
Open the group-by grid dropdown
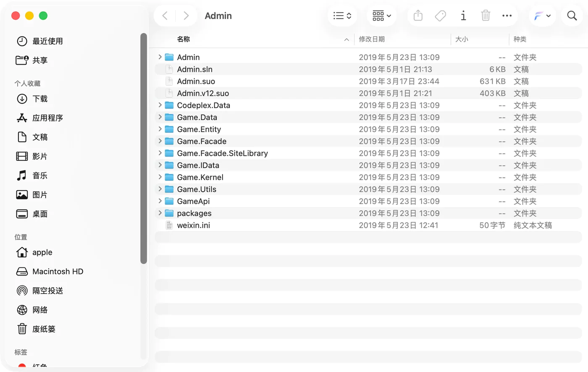click(381, 16)
